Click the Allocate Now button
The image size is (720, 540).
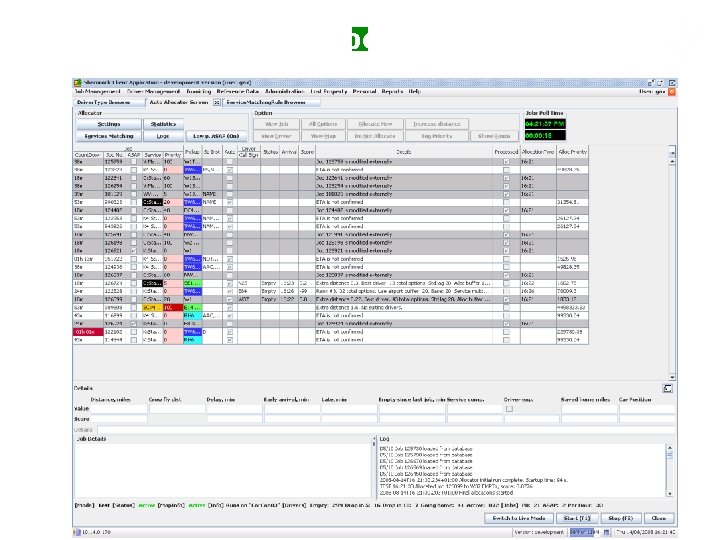[x=375, y=124]
